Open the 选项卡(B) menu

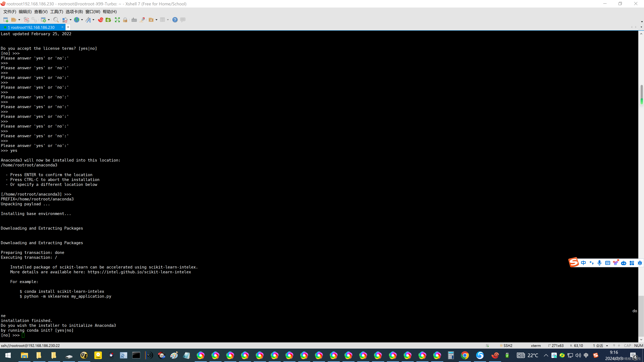[74, 12]
